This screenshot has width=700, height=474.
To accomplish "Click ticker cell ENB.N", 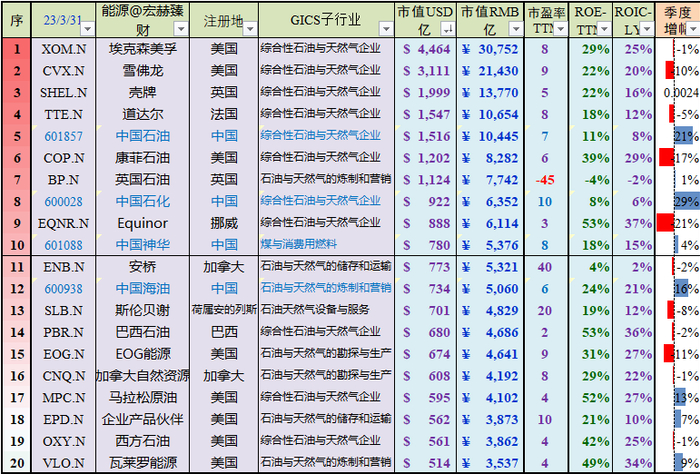I will (x=63, y=267).
